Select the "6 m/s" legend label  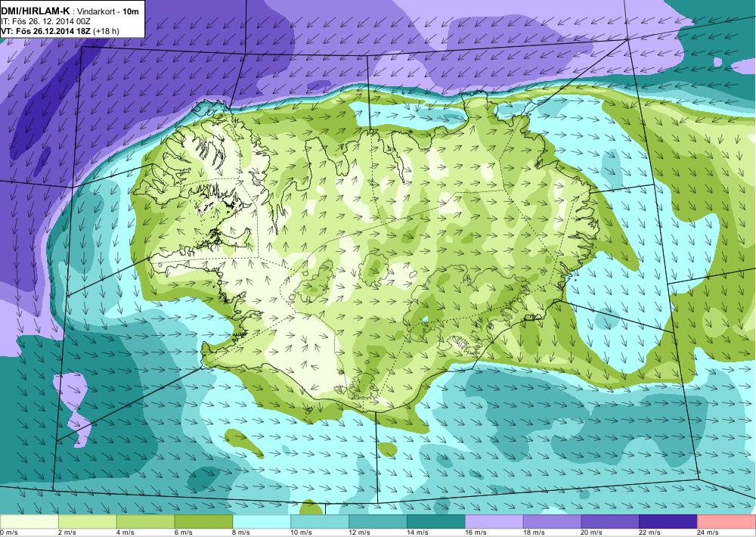(x=183, y=532)
